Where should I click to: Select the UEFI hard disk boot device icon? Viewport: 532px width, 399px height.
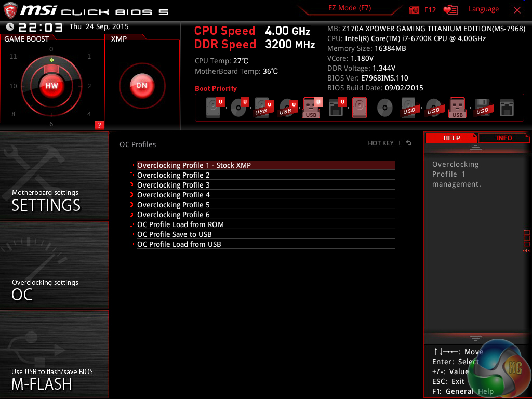215,108
